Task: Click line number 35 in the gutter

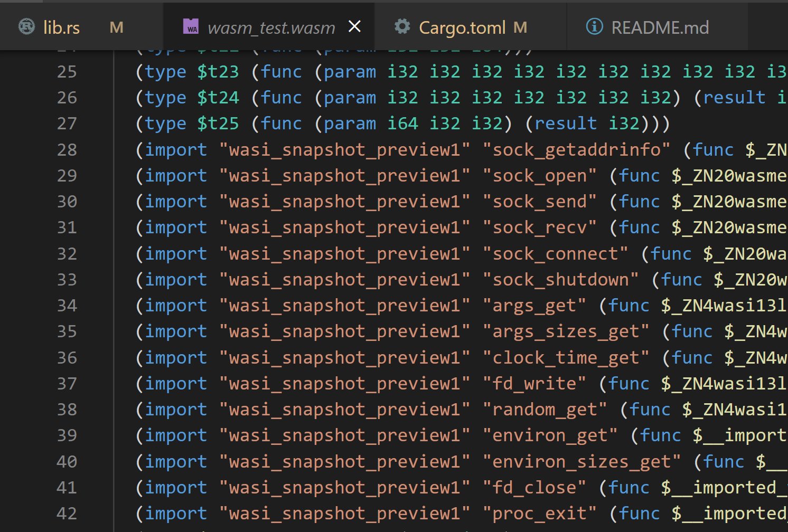Action: coord(67,331)
